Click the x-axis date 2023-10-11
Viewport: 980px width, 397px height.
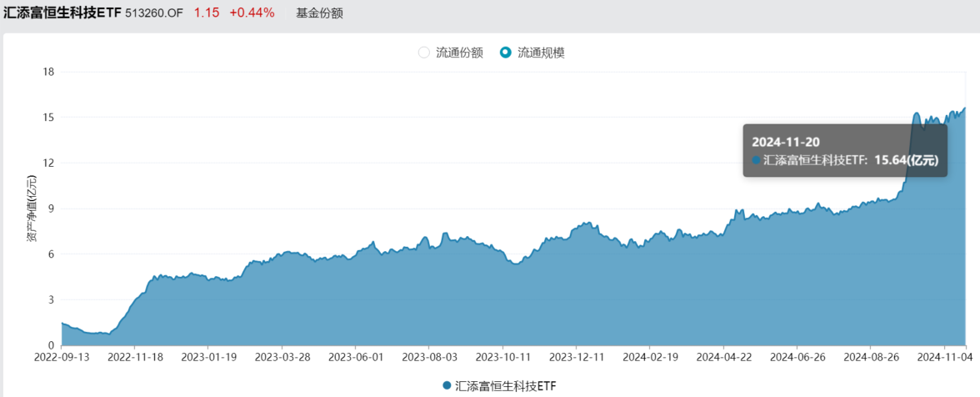tap(502, 358)
